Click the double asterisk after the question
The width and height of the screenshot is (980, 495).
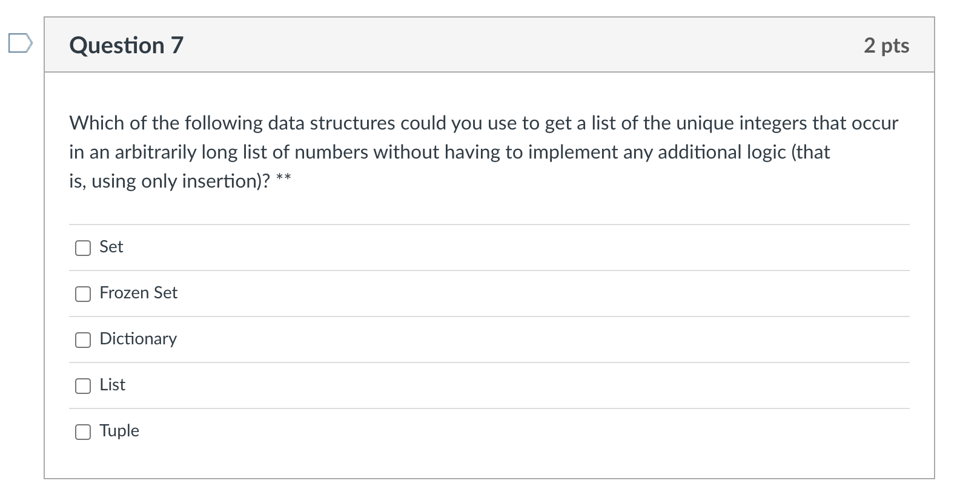point(284,177)
